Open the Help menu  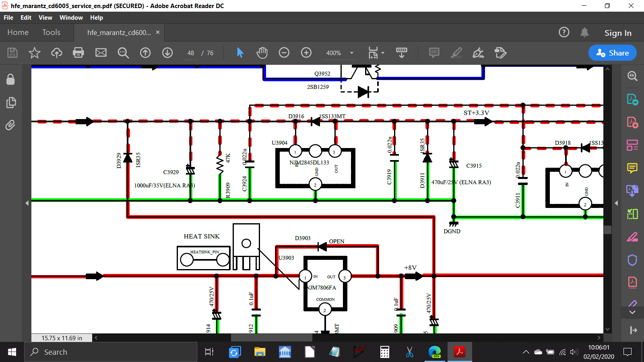(97, 18)
